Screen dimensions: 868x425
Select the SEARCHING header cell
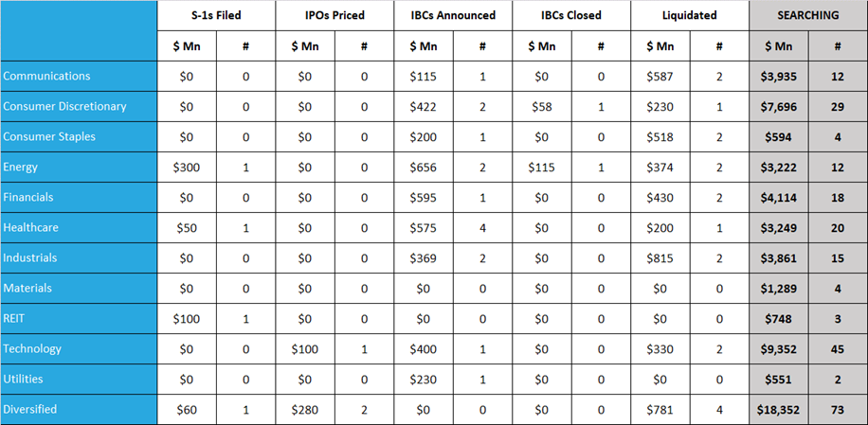(807, 16)
